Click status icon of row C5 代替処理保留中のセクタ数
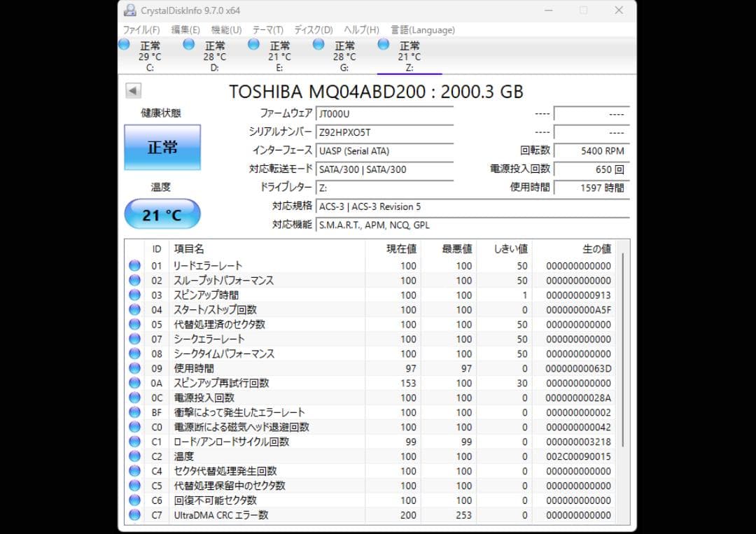Image resolution: width=756 pixels, height=534 pixels. pos(134,485)
